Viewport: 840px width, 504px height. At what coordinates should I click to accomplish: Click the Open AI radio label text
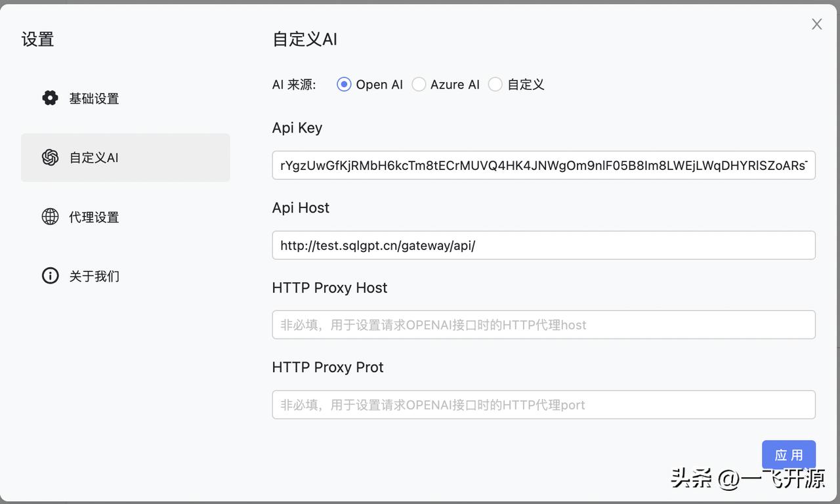[x=379, y=85]
